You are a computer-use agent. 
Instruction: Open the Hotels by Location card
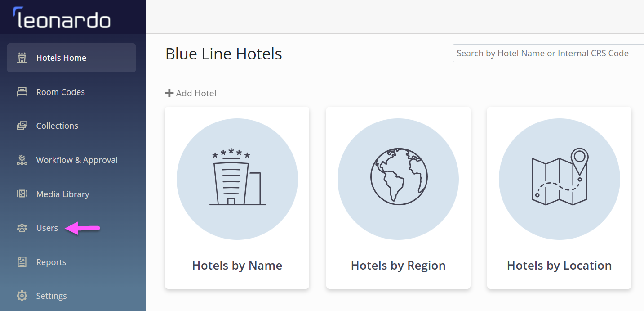tap(559, 198)
